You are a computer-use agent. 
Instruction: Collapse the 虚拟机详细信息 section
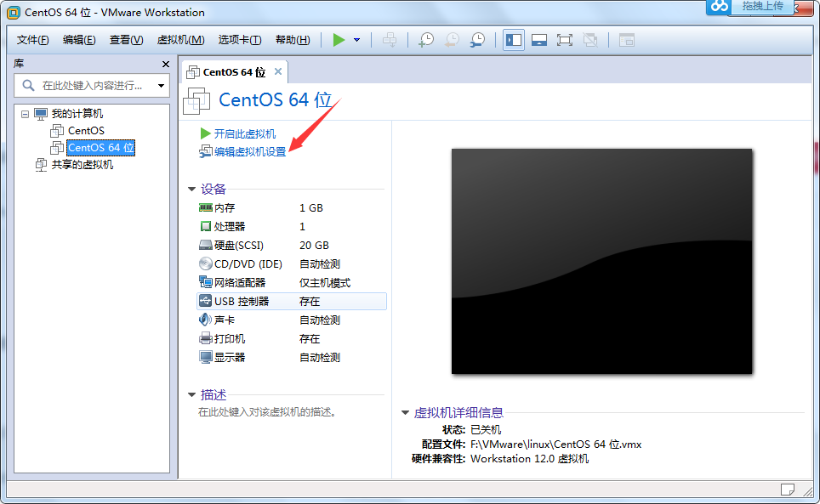[404, 411]
